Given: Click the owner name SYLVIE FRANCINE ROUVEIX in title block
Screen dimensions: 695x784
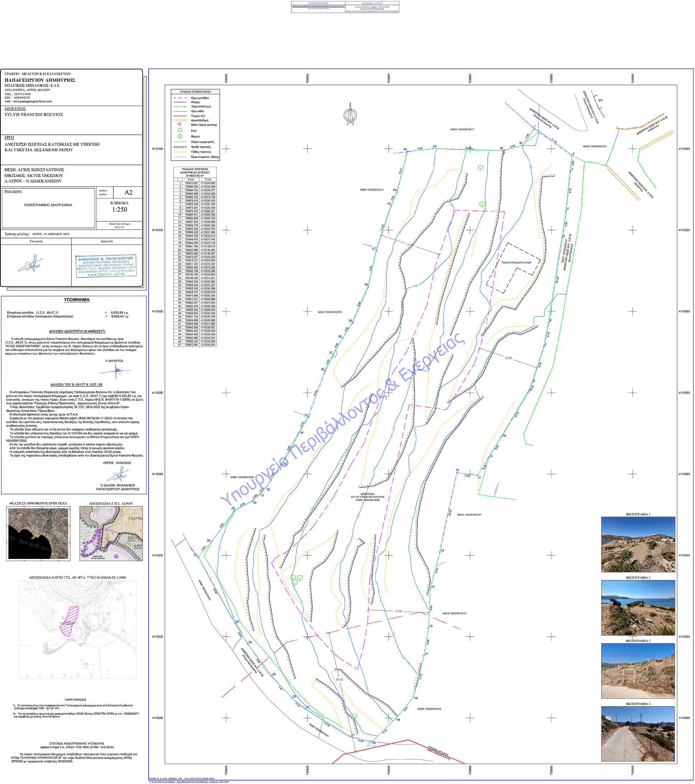Looking at the screenshot, I should [34, 115].
